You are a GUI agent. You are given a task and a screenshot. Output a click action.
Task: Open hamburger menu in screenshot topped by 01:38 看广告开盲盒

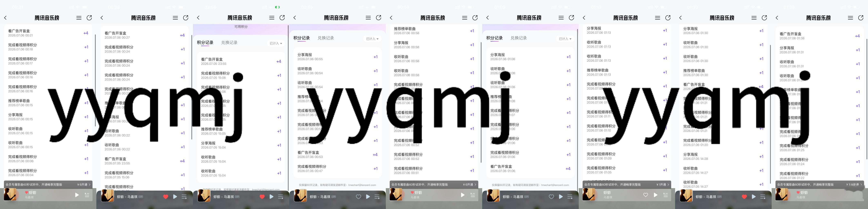coord(850,18)
